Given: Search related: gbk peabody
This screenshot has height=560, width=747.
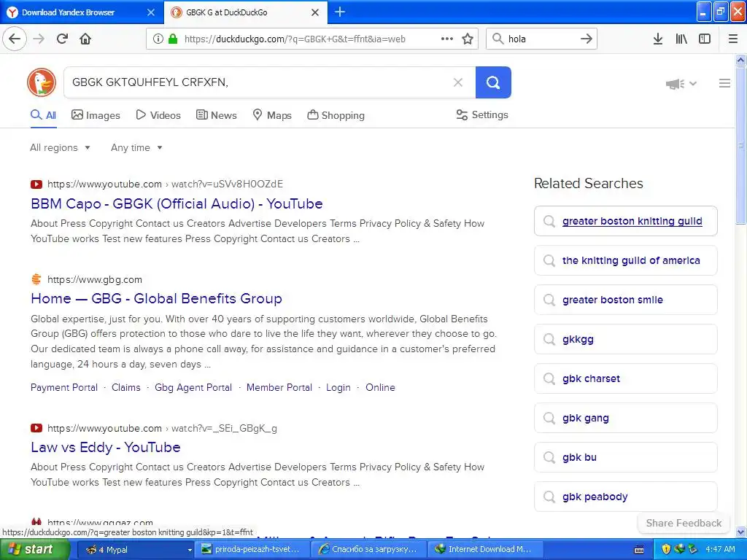Looking at the screenshot, I should pyautogui.click(x=625, y=497).
